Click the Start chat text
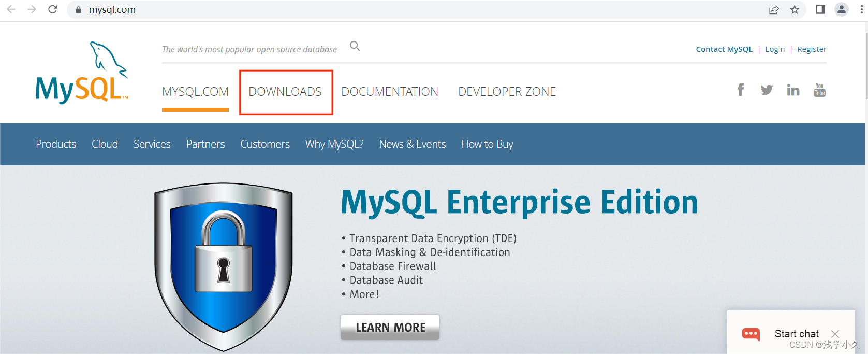 point(797,334)
